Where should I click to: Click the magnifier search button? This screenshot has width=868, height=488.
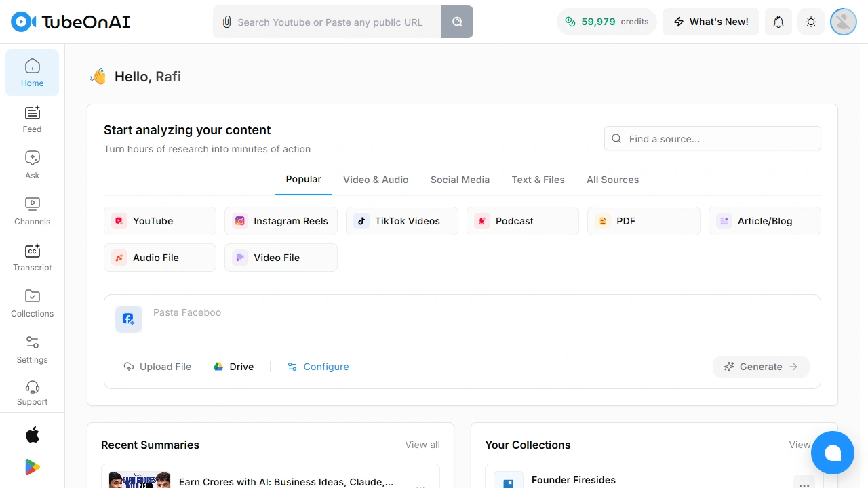(x=457, y=22)
